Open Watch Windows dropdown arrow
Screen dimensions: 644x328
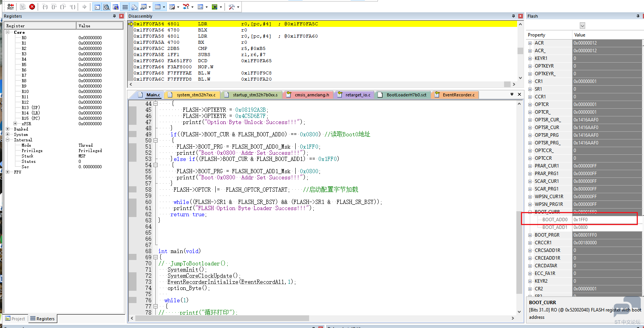point(150,7)
